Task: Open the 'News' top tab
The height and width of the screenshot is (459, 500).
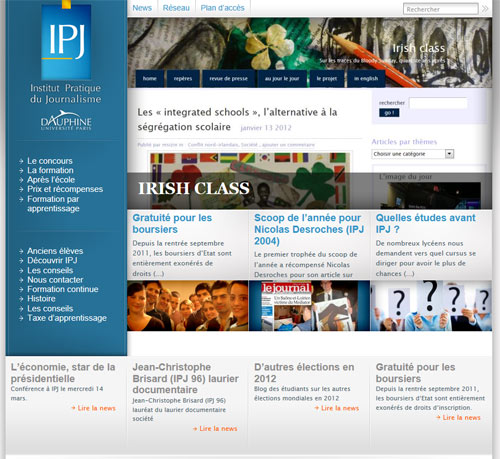Action: (x=142, y=8)
